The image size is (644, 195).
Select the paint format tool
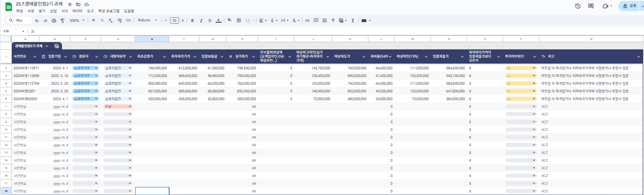(x=63, y=20)
